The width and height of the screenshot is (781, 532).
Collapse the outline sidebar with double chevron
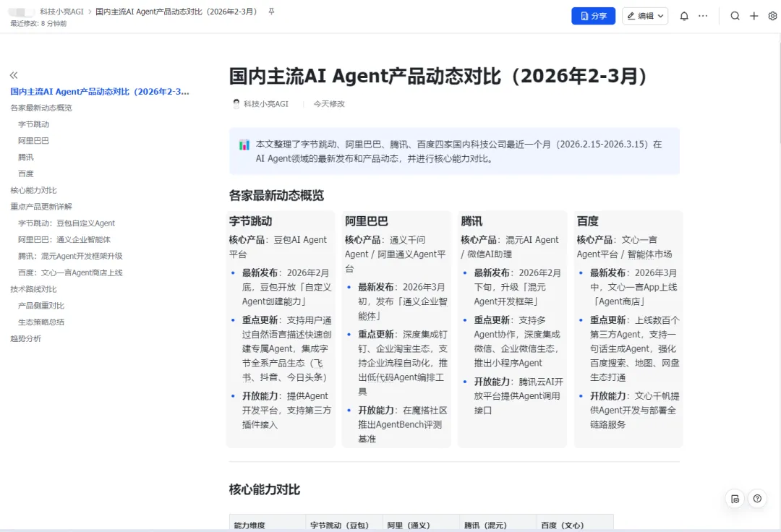14,75
